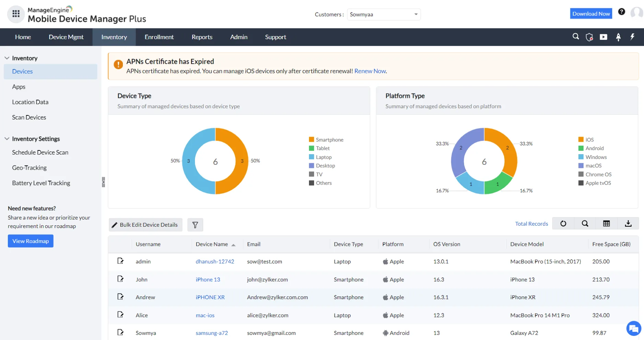Refresh the device list
The width and height of the screenshot is (644, 340).
coord(563,224)
